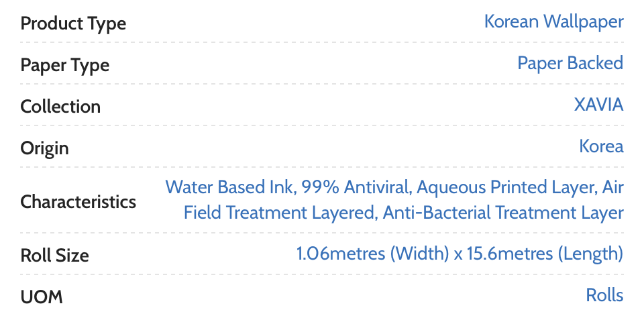Select the Roll Size label

(x=54, y=256)
